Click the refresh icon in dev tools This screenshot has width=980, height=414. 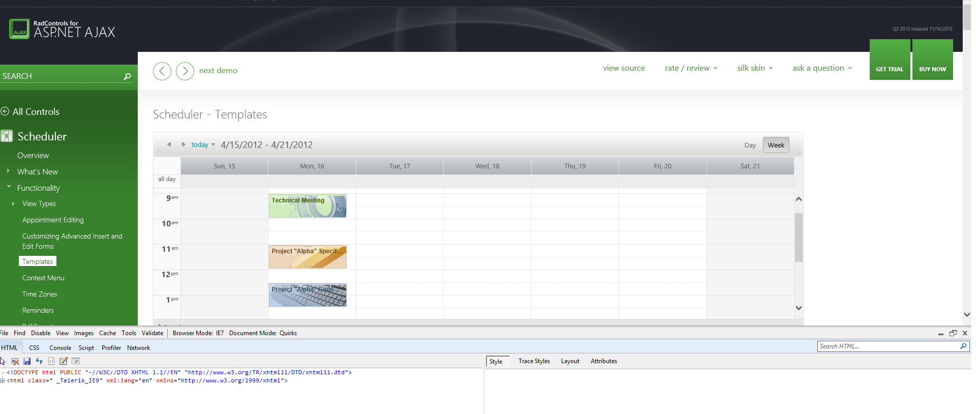click(x=39, y=361)
